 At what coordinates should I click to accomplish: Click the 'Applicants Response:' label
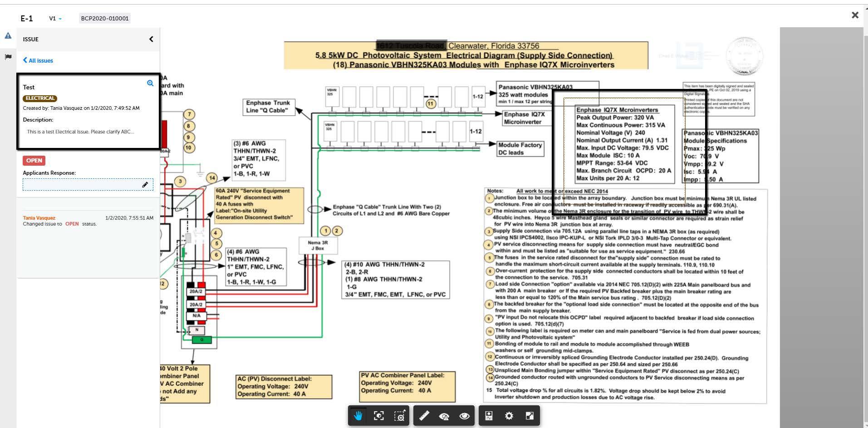click(x=49, y=173)
